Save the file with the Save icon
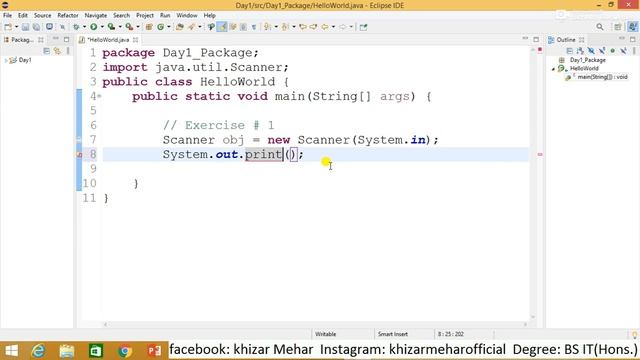This screenshot has width=640, height=360. coord(25,27)
